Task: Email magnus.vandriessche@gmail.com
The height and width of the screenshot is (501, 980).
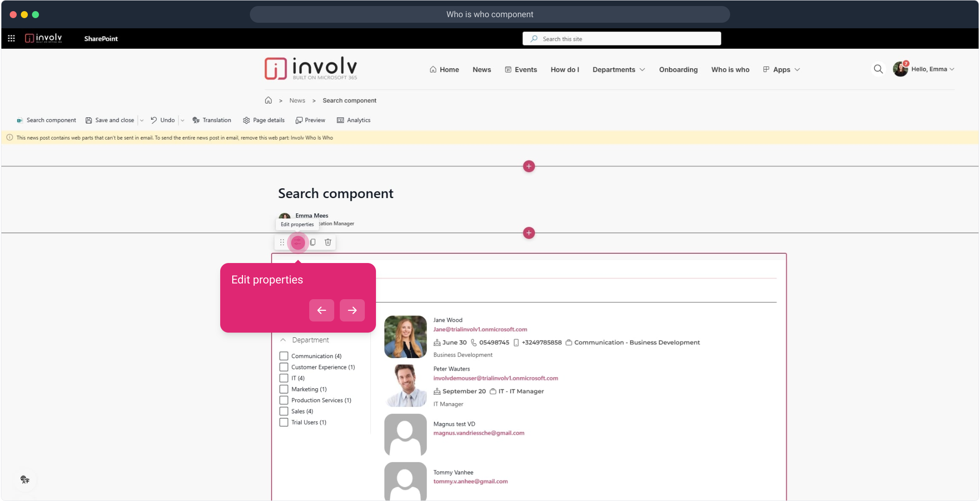Action: [479, 433]
